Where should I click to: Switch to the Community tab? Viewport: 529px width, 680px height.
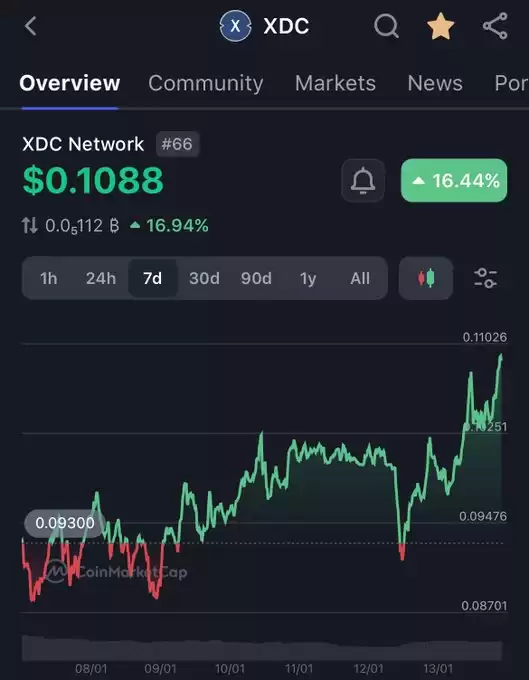pos(206,83)
